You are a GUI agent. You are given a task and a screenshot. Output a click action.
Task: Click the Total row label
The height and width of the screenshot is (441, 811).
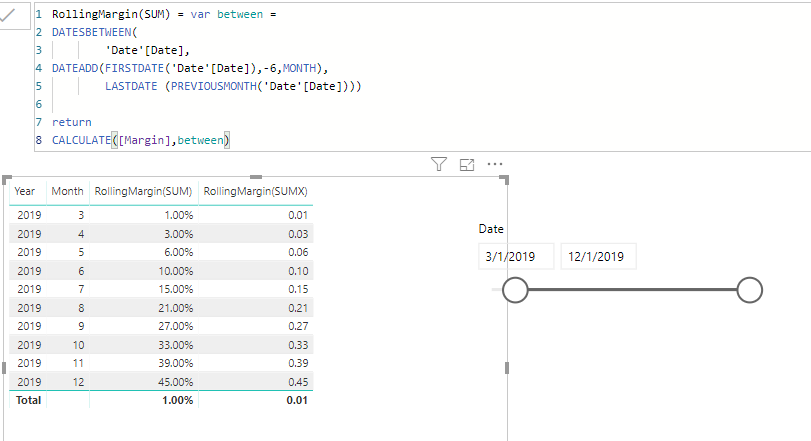[x=28, y=400]
